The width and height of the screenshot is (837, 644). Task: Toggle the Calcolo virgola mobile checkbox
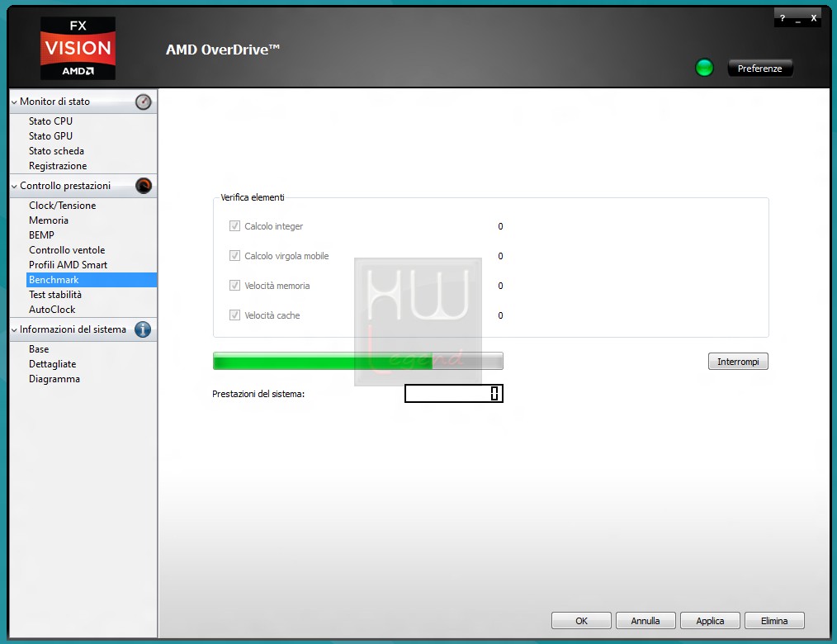234,256
